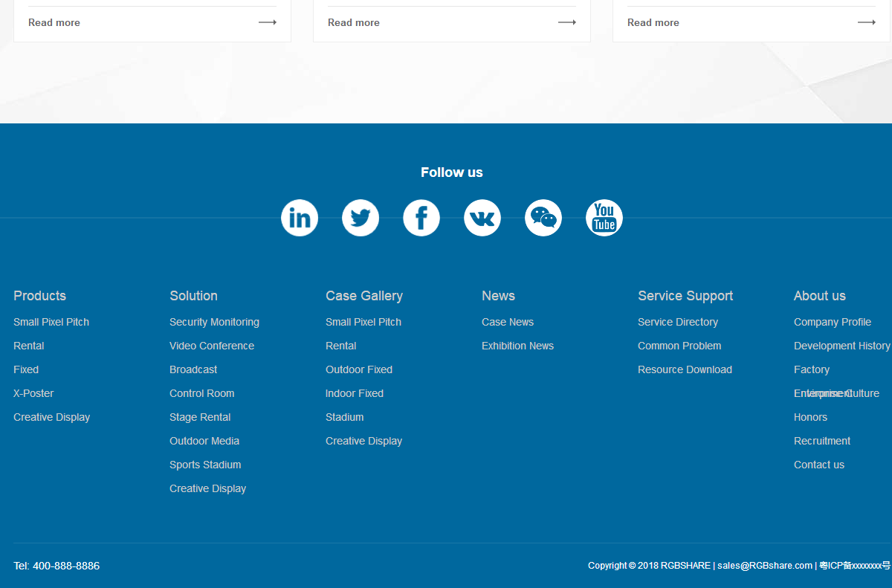Open Security Monitoring solution link
Viewport: 892px width, 588px height.
click(214, 322)
